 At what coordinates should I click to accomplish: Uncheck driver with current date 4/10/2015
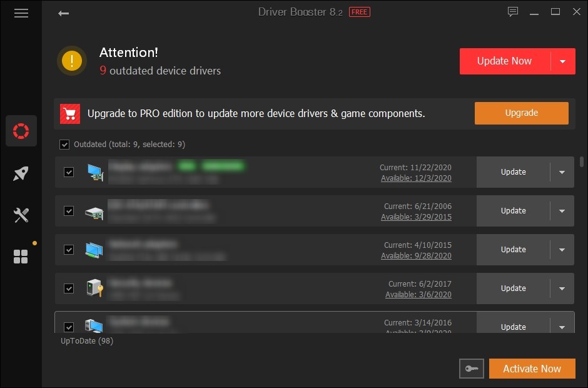(69, 250)
